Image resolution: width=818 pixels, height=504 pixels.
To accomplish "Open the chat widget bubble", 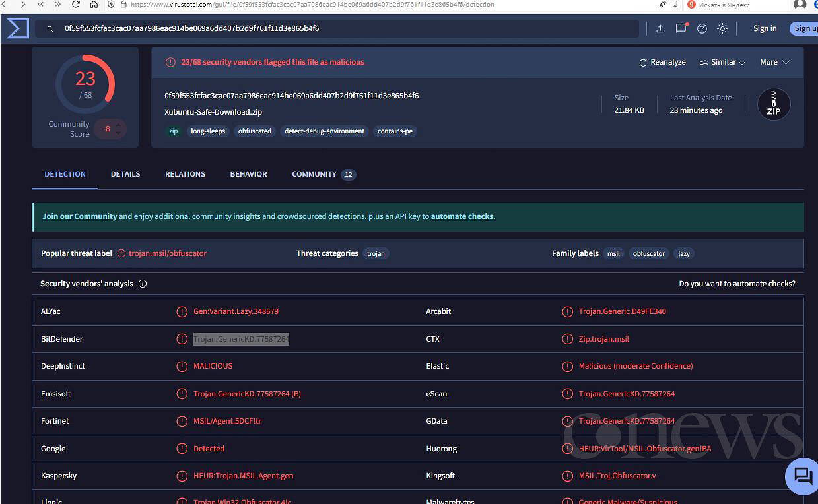I will [802, 476].
